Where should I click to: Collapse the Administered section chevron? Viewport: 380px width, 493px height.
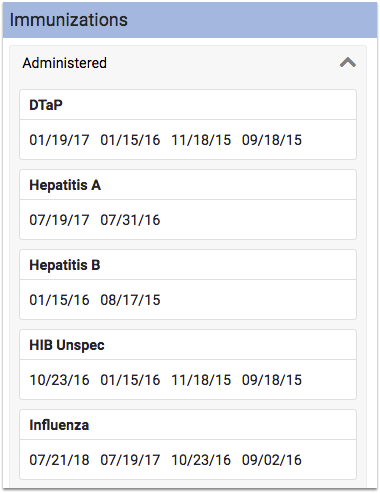pos(348,63)
